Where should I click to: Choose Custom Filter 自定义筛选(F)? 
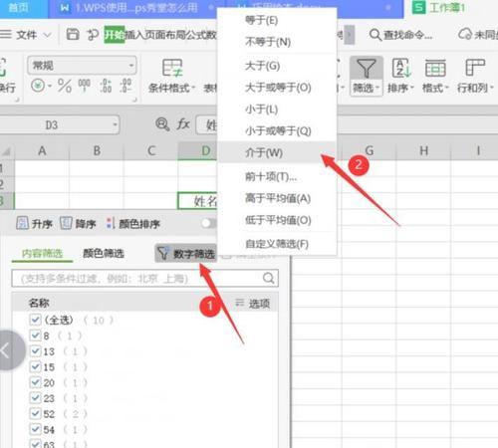(277, 244)
